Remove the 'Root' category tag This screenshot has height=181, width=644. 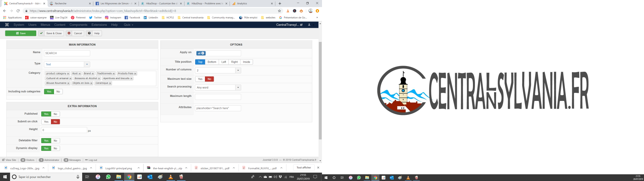(79, 74)
